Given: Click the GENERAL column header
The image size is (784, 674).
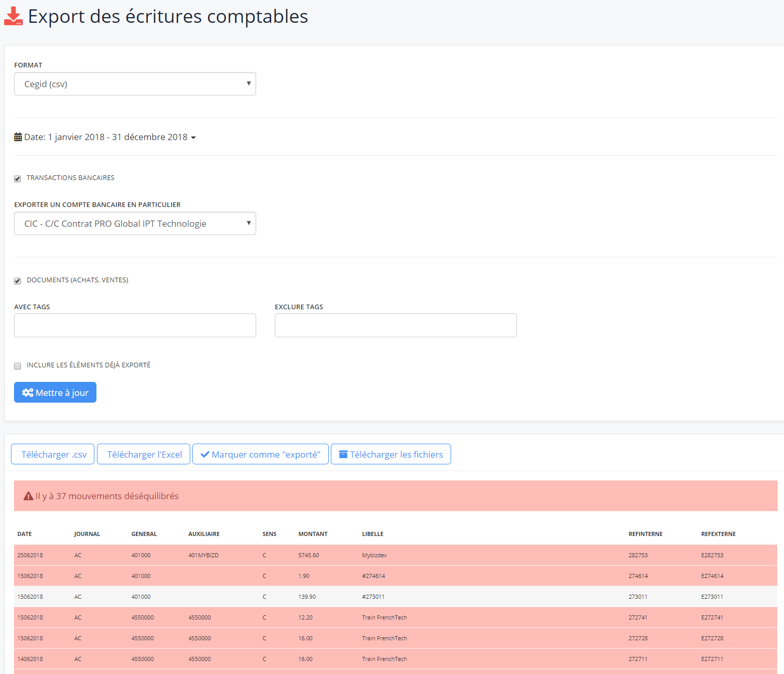Looking at the screenshot, I should [144, 534].
